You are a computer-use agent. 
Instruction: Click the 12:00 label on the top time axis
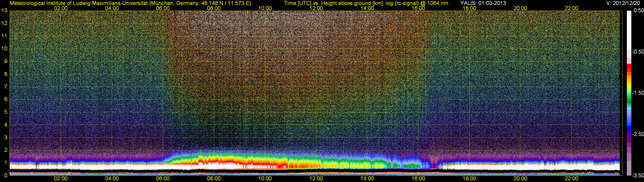(x=316, y=8)
